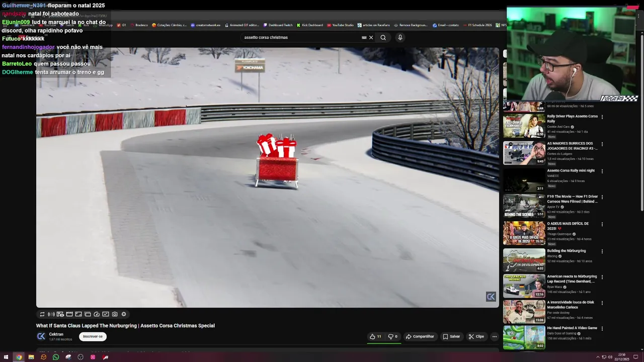Open Google Chrome from the taskbar
The height and width of the screenshot is (362, 644).
(19, 357)
